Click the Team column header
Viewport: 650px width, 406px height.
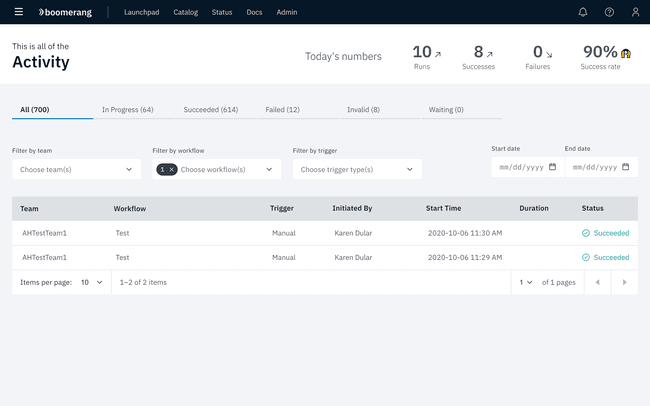point(29,209)
